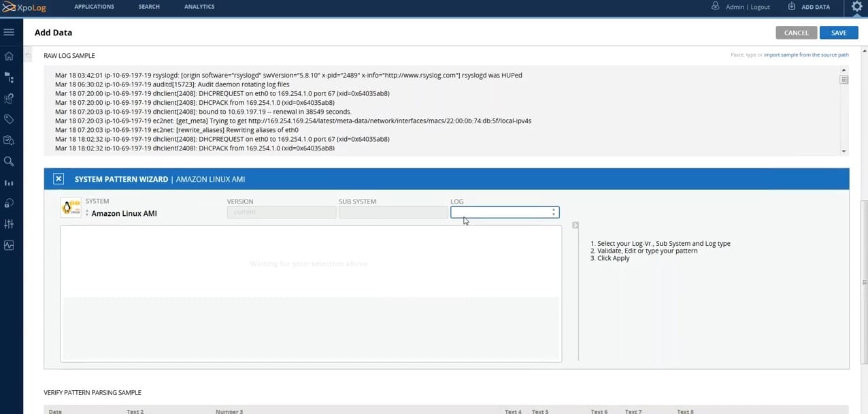The height and width of the screenshot is (414, 868).
Task: Click the 'Click Apply' instruction step
Action: (610, 259)
